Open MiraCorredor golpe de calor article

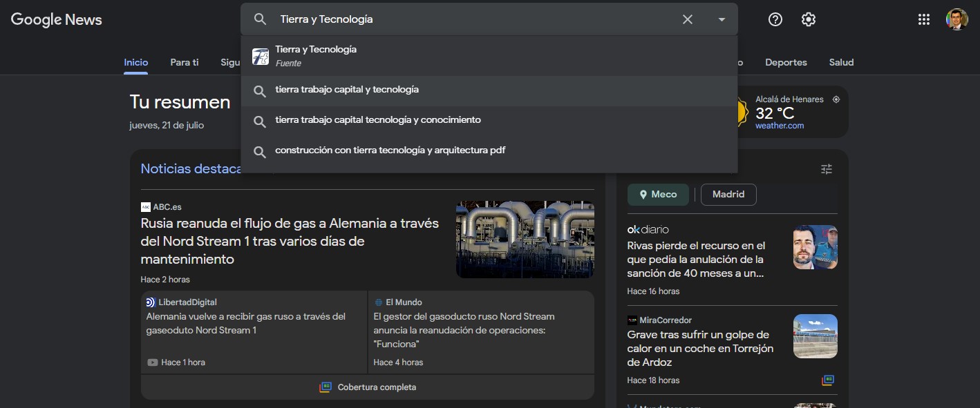(x=701, y=349)
